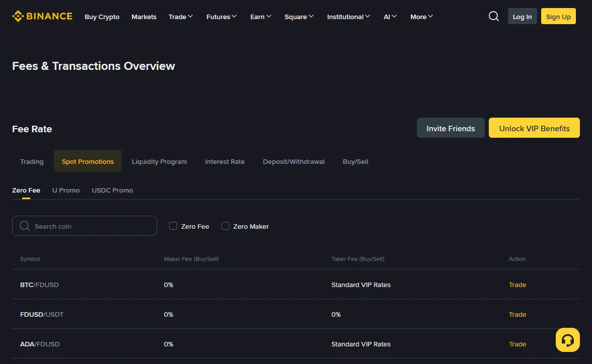Click Standard VIP Rates in ADA/FDUSD row
This screenshot has width=592, height=364.
[361, 344]
